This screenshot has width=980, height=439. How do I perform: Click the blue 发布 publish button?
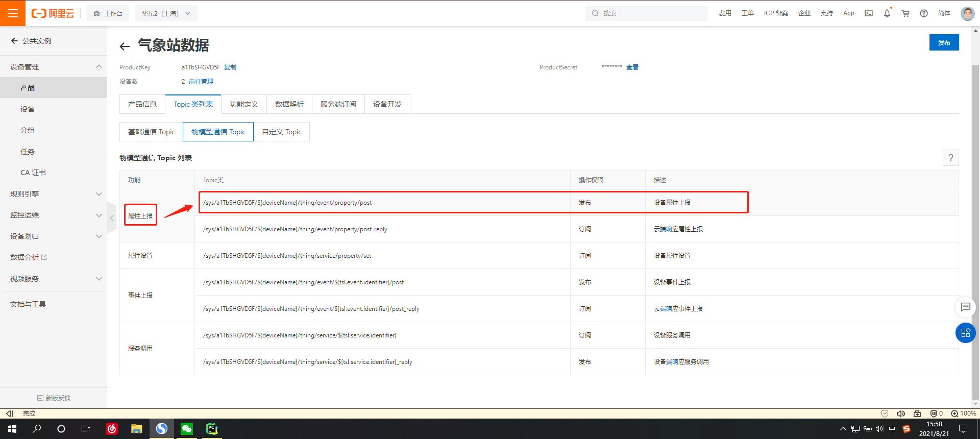coord(944,42)
